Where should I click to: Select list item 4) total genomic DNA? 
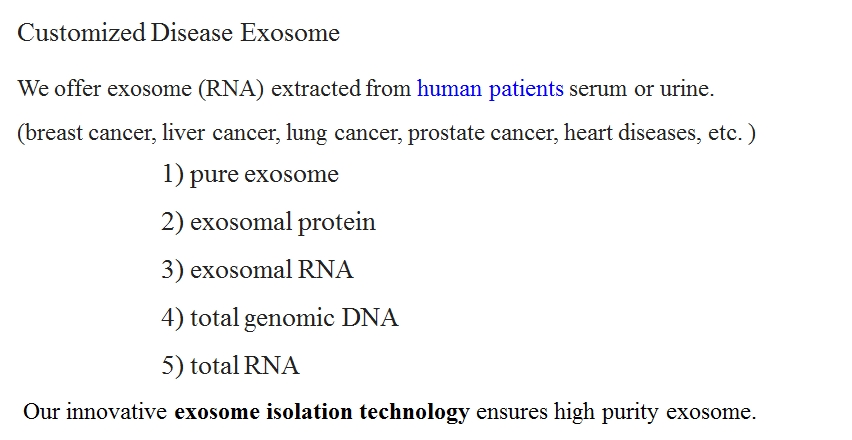[x=280, y=318]
